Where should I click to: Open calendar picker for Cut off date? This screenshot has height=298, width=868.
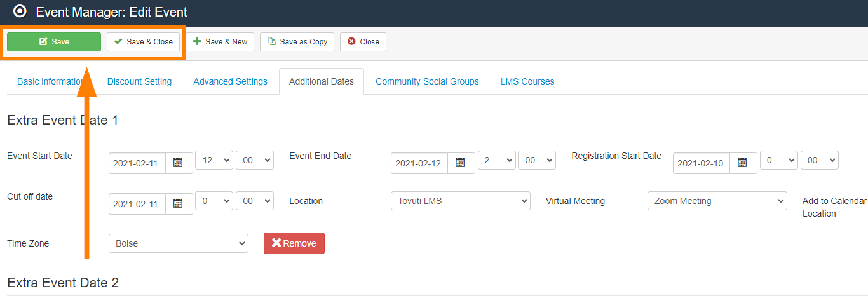179,204
